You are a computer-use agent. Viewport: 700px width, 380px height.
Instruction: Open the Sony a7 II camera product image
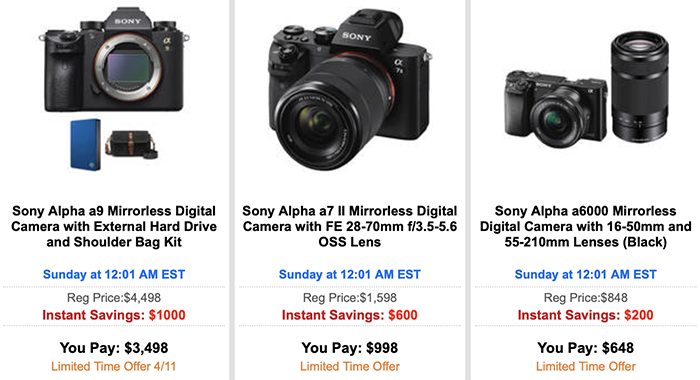[x=350, y=89]
